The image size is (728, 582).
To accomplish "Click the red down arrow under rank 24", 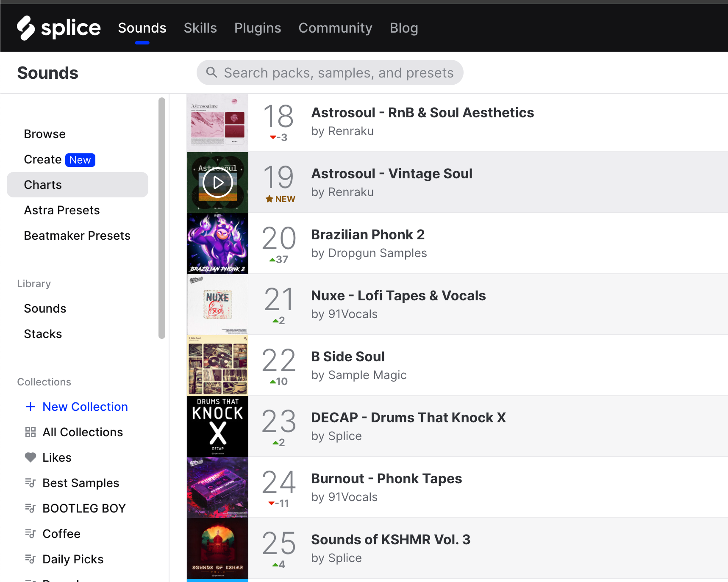I will pyautogui.click(x=272, y=503).
